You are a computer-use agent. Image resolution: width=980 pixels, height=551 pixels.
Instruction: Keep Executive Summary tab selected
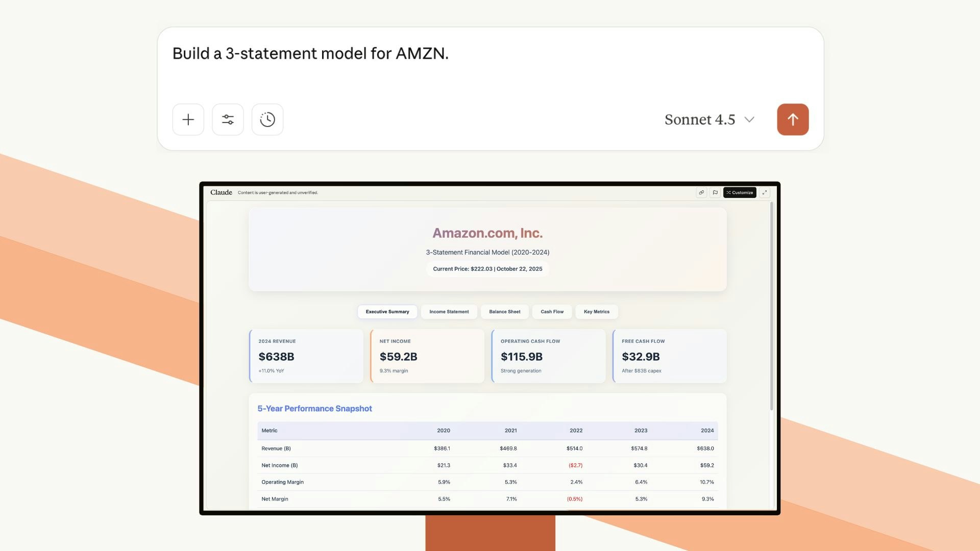click(x=387, y=312)
